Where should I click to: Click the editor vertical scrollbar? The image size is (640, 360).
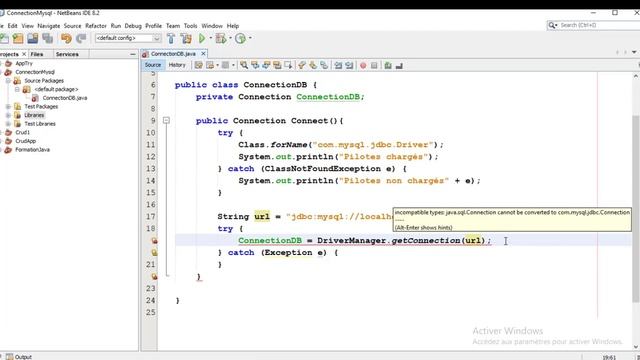(x=636, y=208)
